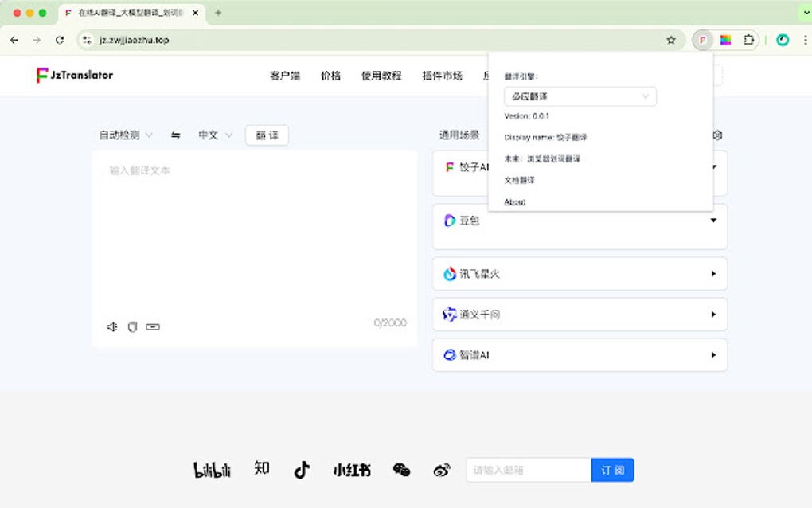Open the TikTok/Douyin icon
The height and width of the screenshot is (508, 812).
(302, 470)
